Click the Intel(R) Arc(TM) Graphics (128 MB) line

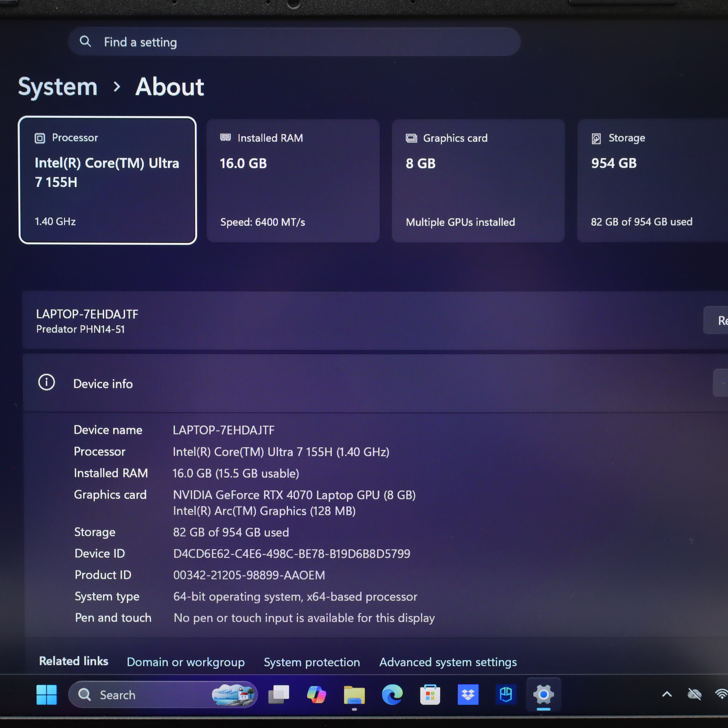point(264,511)
